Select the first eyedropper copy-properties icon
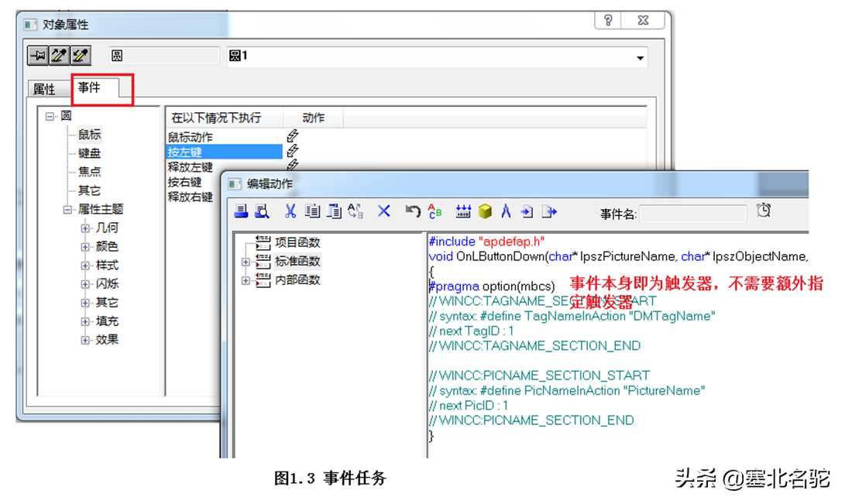Viewport: 845px width, 504px height. pos(60,56)
